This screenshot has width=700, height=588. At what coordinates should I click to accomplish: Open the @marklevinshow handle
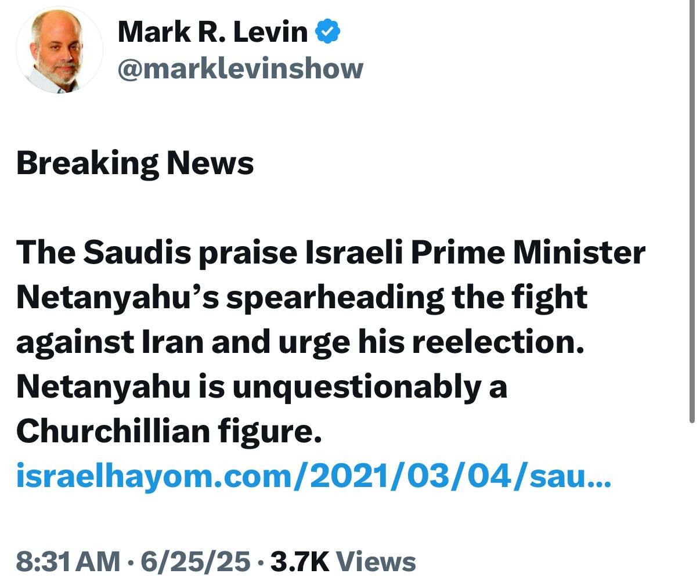(x=240, y=68)
